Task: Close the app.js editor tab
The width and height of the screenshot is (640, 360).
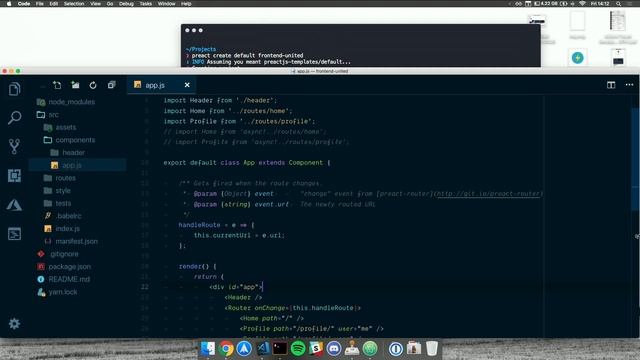Action: click(x=187, y=85)
